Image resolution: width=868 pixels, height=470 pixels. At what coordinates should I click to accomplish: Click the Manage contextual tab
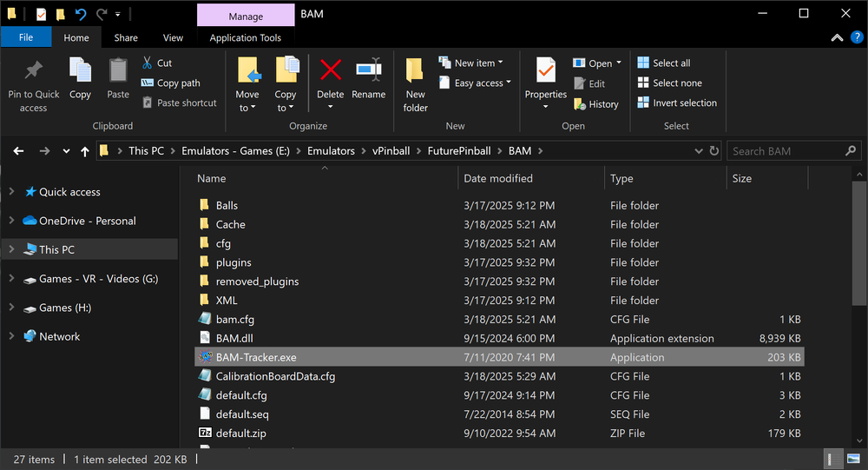click(246, 17)
